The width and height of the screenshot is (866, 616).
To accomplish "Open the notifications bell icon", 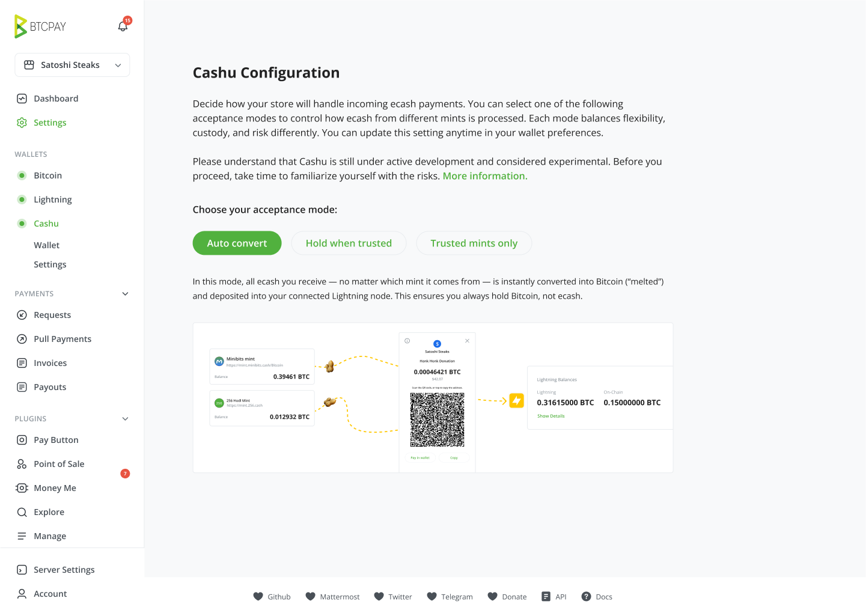I will click(x=123, y=26).
